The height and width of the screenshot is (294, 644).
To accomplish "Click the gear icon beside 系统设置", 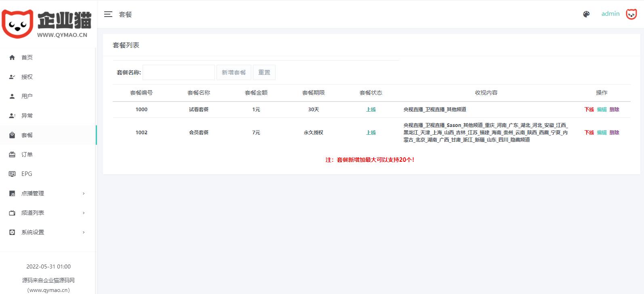I will (12, 232).
